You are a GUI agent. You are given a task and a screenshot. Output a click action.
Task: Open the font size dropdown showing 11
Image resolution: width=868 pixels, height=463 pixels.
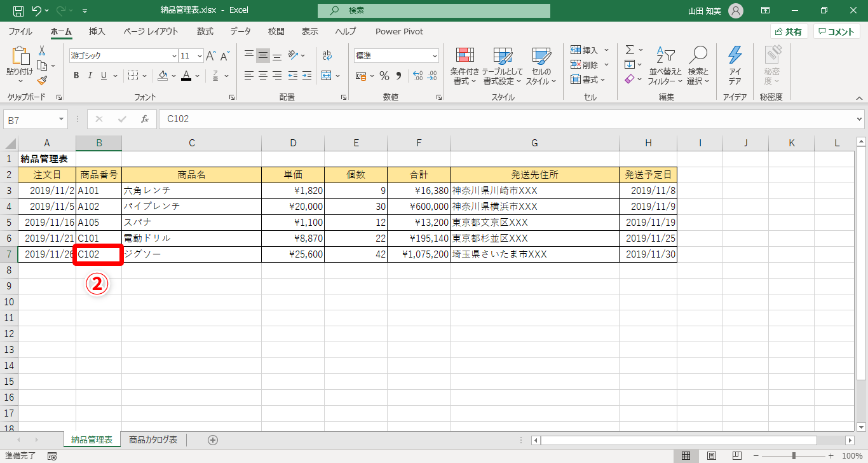coord(200,56)
